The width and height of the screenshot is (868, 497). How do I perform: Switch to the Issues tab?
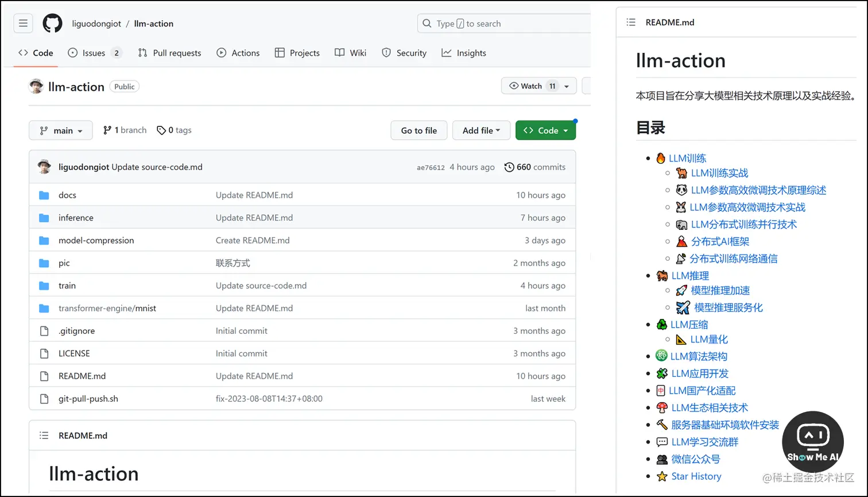click(95, 53)
